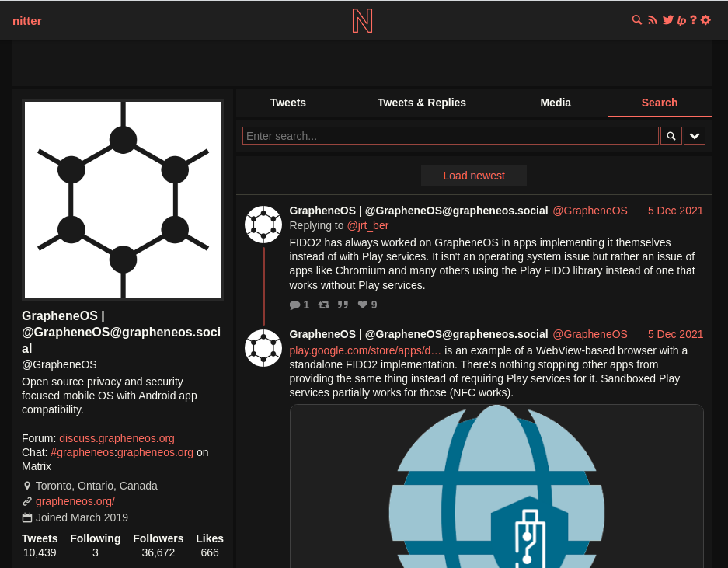728x568 pixels.
Task: Open the @jrt_ber mention link
Action: click(x=367, y=225)
